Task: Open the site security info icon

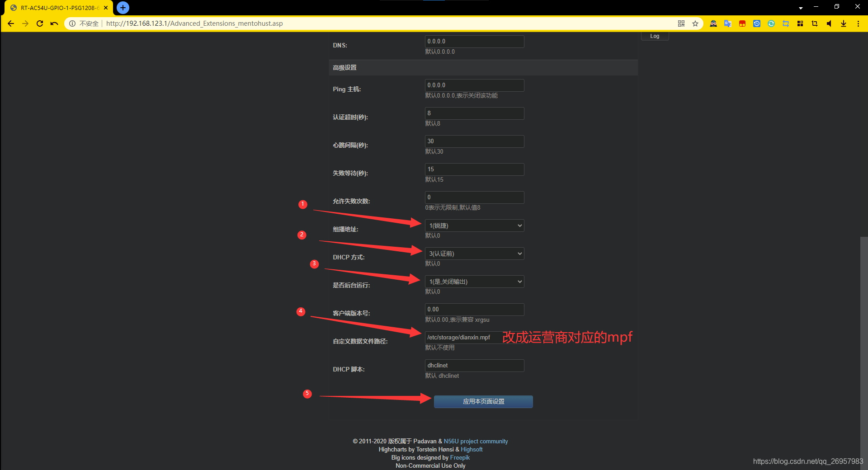Action: (72, 23)
